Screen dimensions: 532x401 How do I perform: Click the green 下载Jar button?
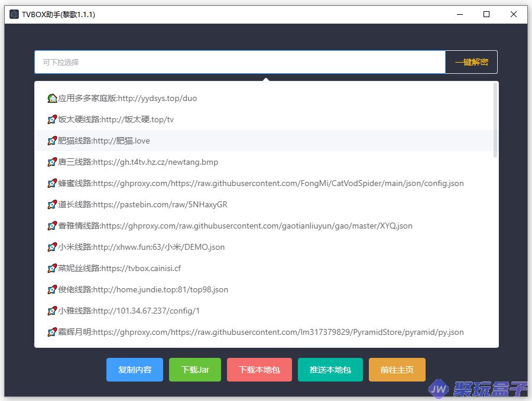pyautogui.click(x=195, y=370)
